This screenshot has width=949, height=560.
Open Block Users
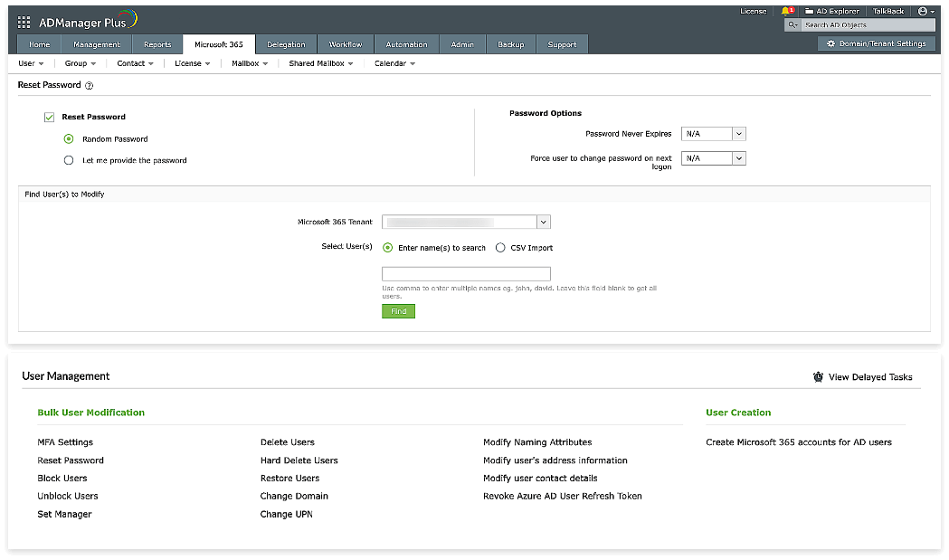tap(62, 479)
